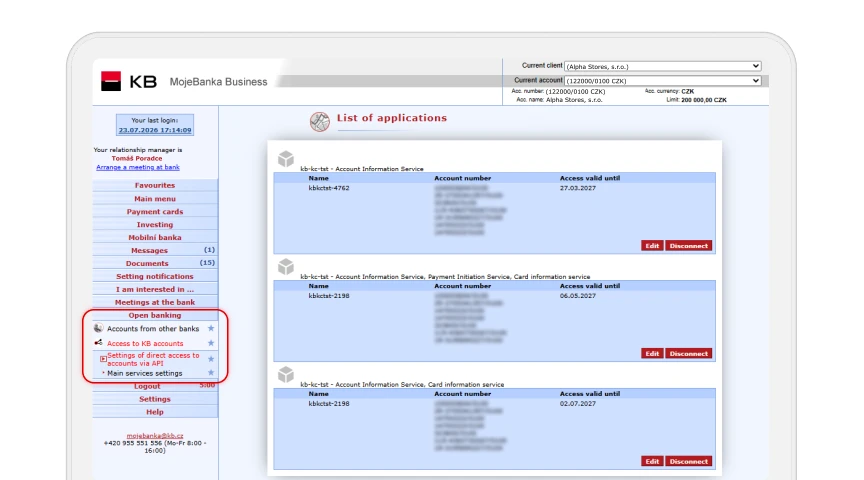Collapse the Open banking menu
The image size is (864, 480).
(x=155, y=315)
